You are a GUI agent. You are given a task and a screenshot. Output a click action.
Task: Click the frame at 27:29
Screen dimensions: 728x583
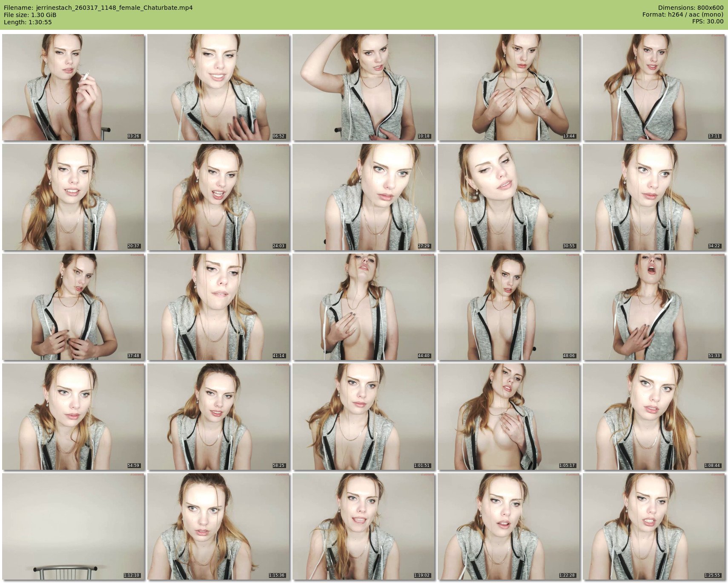[364, 197]
